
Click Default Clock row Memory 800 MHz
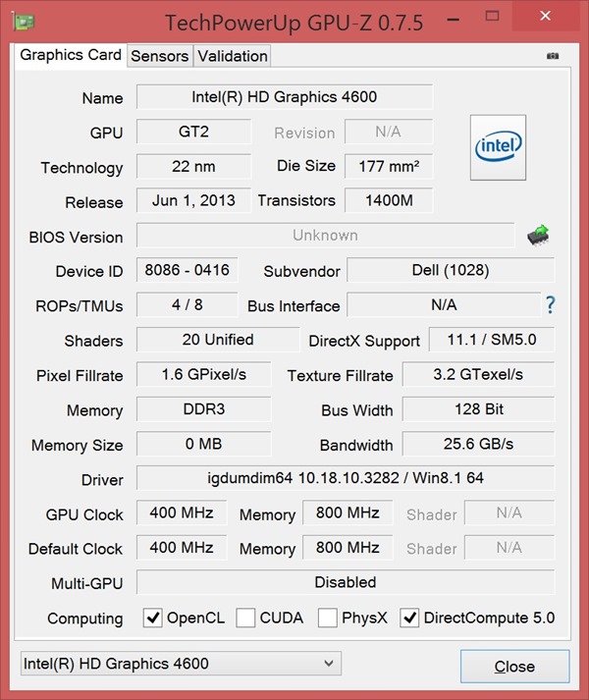pos(348,548)
